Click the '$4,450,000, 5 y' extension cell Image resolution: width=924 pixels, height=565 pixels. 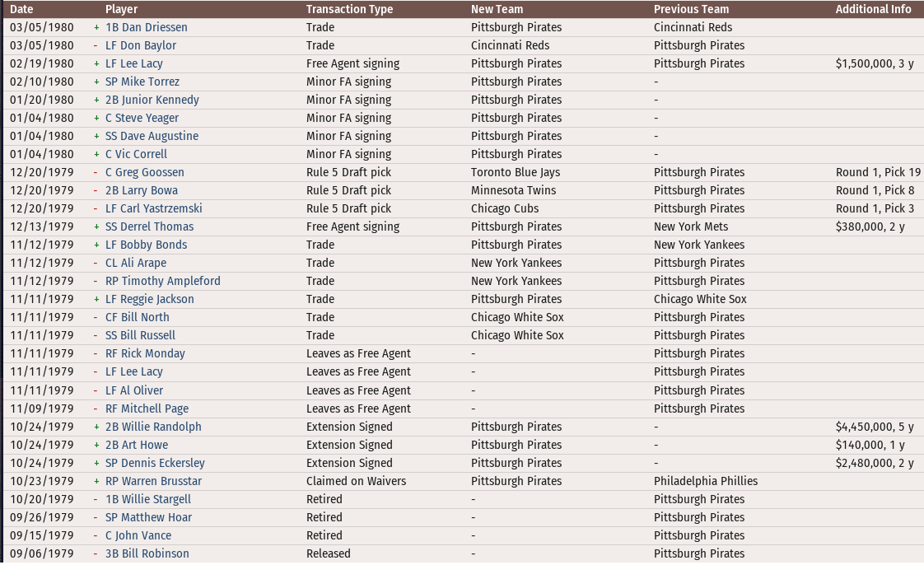tap(875, 427)
